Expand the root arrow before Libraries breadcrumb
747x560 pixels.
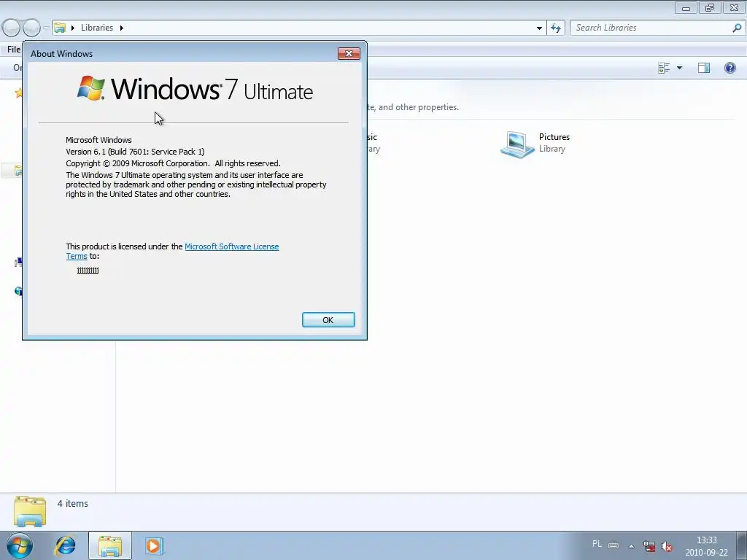click(x=72, y=28)
